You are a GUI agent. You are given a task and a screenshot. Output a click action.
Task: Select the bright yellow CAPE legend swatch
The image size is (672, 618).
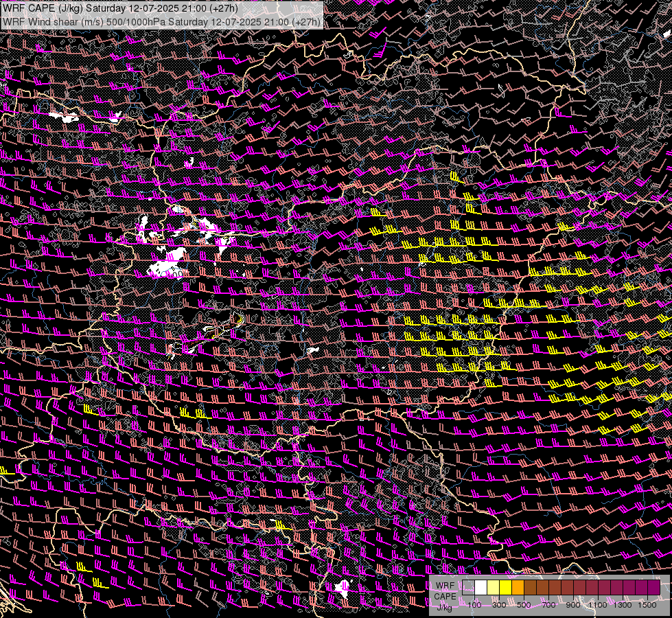(506, 587)
